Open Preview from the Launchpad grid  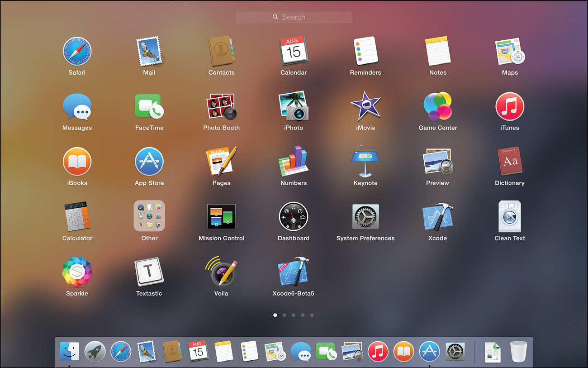438,162
